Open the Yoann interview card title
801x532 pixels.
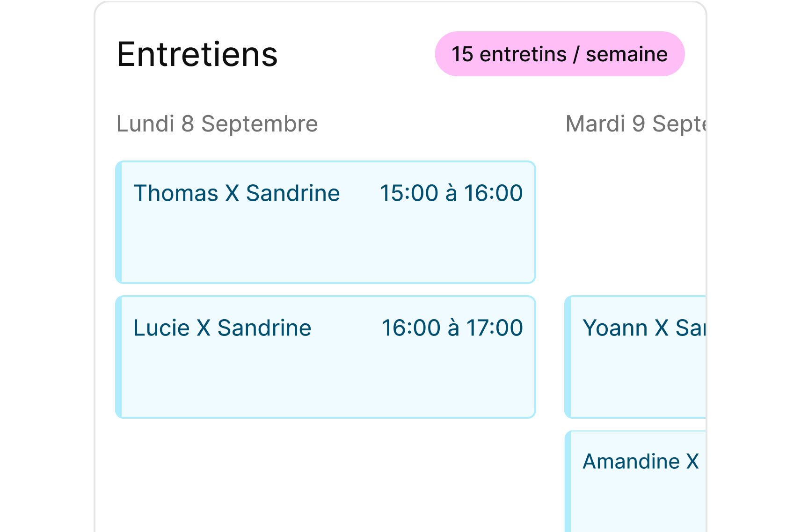point(643,328)
